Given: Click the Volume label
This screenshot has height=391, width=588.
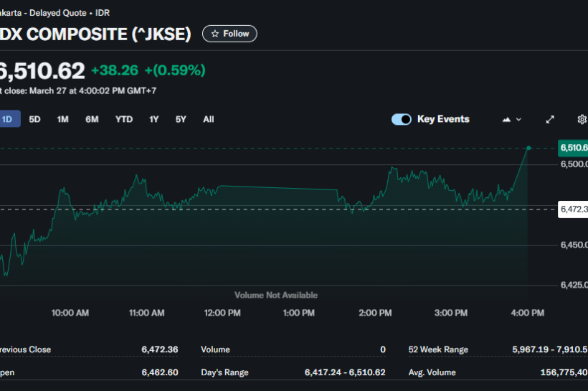Looking at the screenshot, I should click(x=215, y=349).
